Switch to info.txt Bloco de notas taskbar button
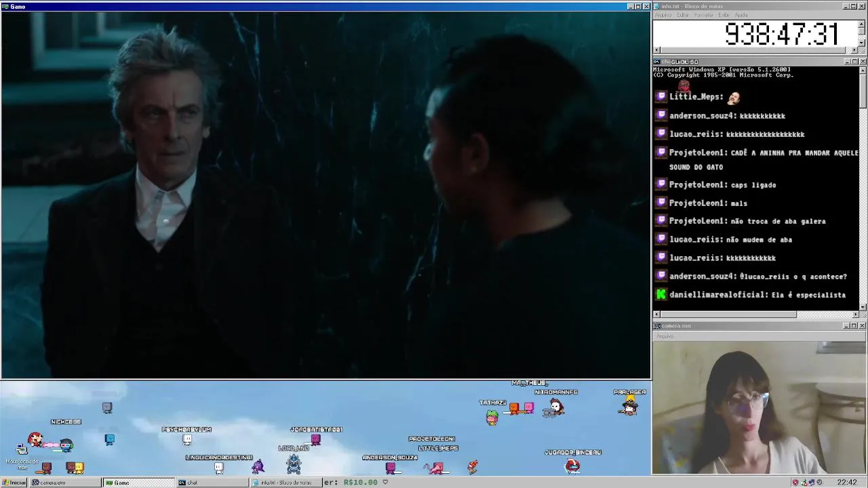Viewport: 868px width, 488px height. coord(286,483)
